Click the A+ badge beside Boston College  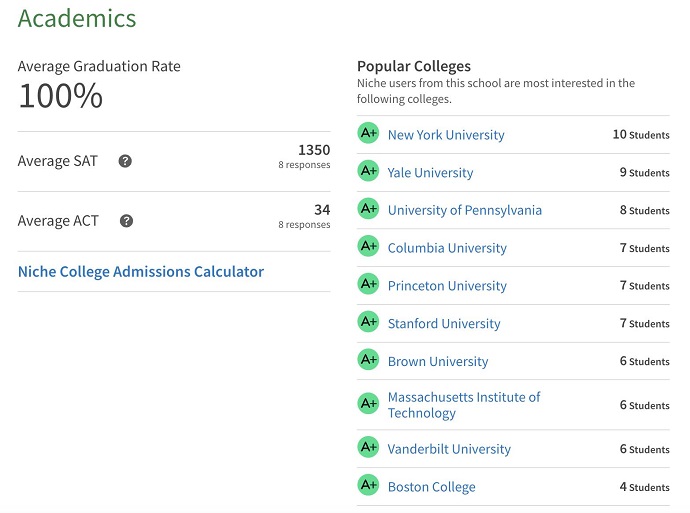click(x=369, y=486)
